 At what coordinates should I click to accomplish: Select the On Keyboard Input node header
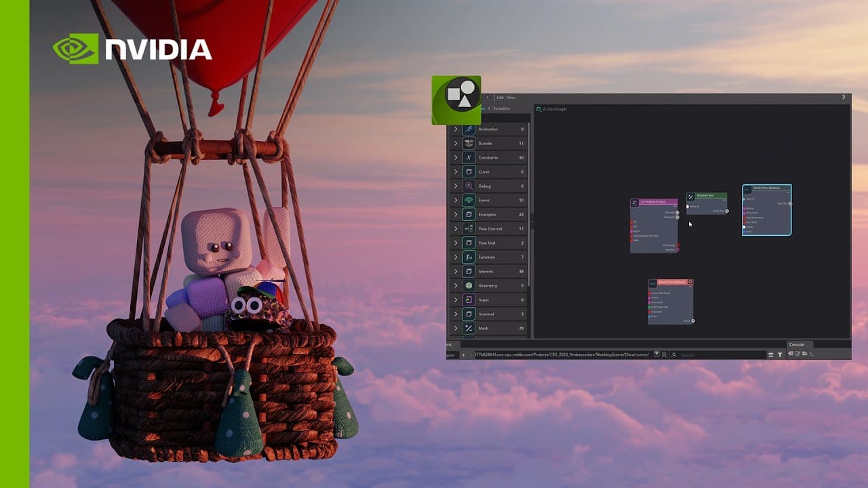tap(654, 202)
